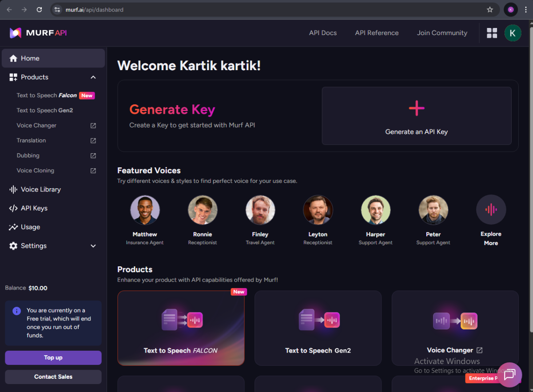Click the Murf API logo

point(38,33)
